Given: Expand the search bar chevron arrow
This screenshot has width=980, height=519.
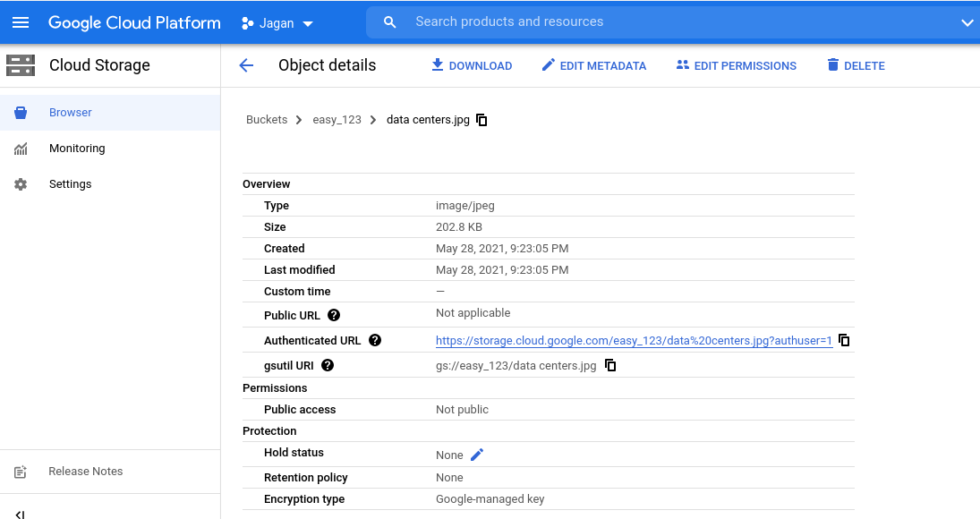Looking at the screenshot, I should (x=967, y=23).
